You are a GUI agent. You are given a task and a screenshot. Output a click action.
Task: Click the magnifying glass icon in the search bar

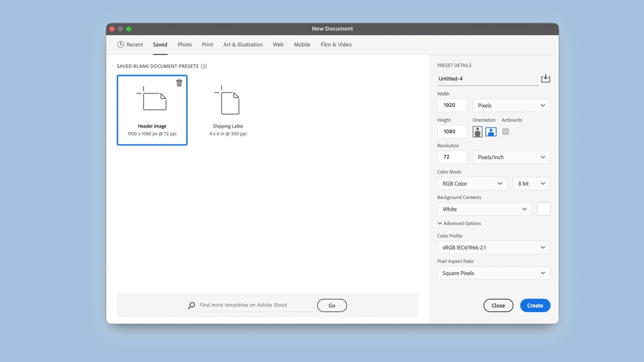coord(191,305)
